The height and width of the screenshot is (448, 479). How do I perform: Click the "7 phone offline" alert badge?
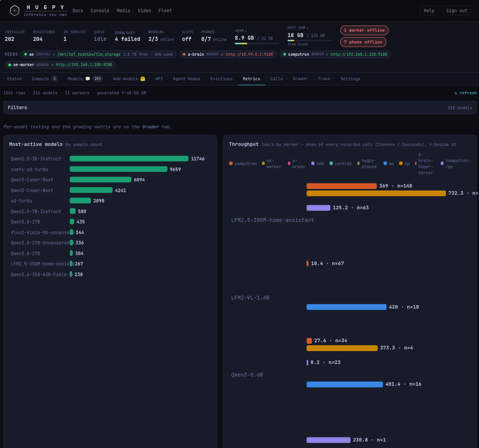[363, 42]
